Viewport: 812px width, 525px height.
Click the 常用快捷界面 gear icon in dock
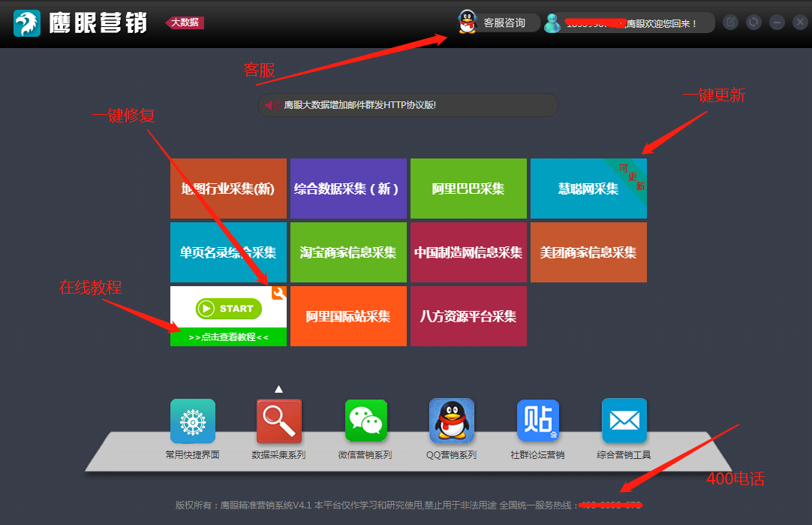coord(193,421)
